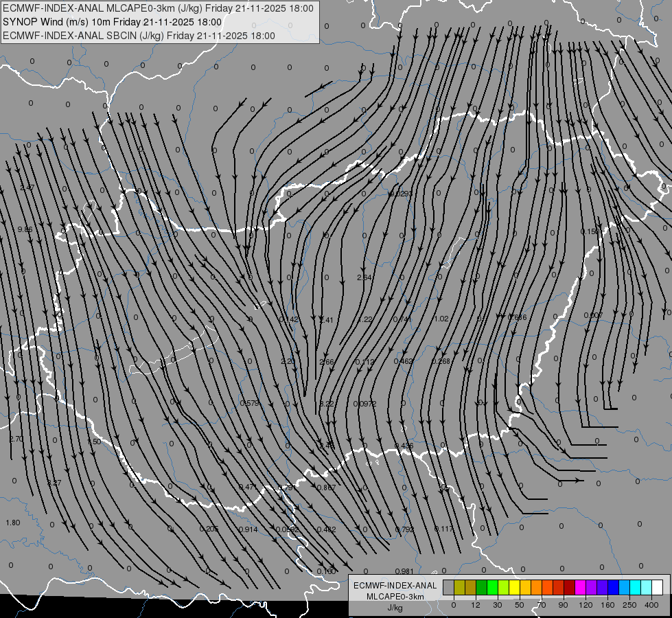This screenshot has width=672, height=618.
Task: Click the map value '2.47'
Action: coord(27,188)
